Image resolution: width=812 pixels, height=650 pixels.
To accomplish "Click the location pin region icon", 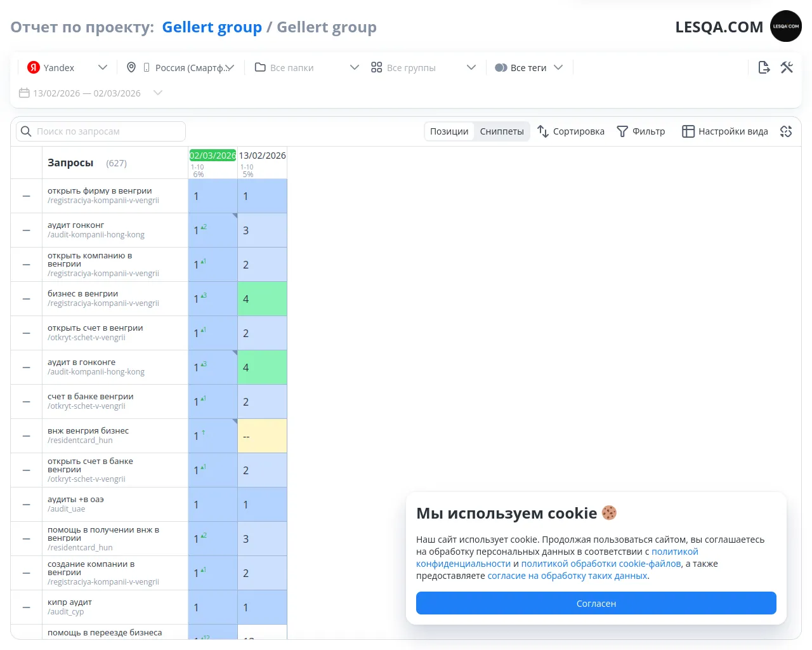I will coord(131,67).
